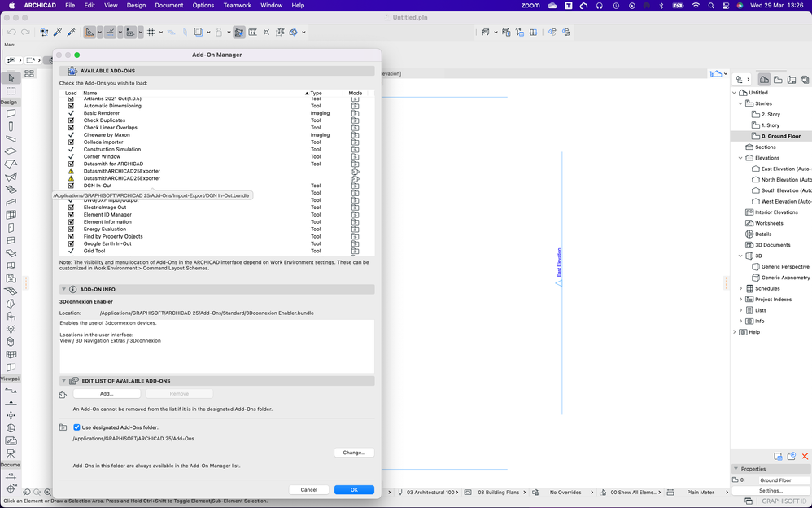The image size is (812, 508).
Task: Uncheck ElectricImage Out add-on
Action: click(71, 208)
